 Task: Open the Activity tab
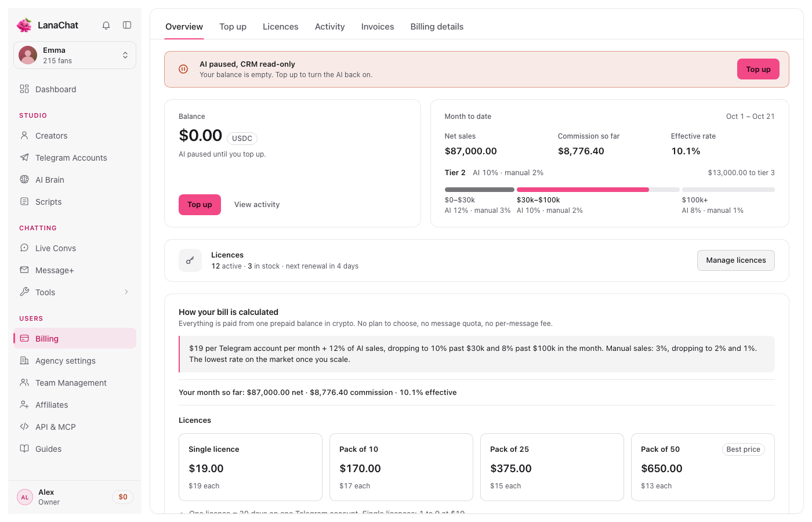point(330,27)
